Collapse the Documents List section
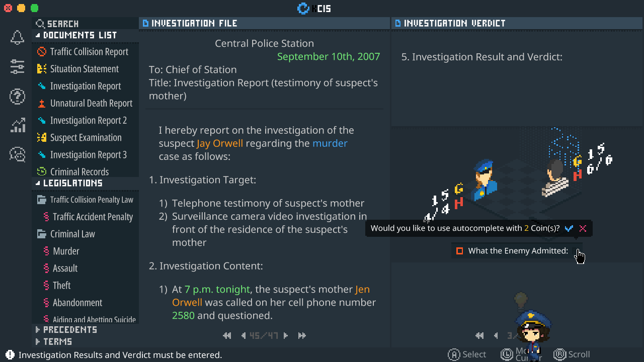644x362 pixels. coord(38,35)
